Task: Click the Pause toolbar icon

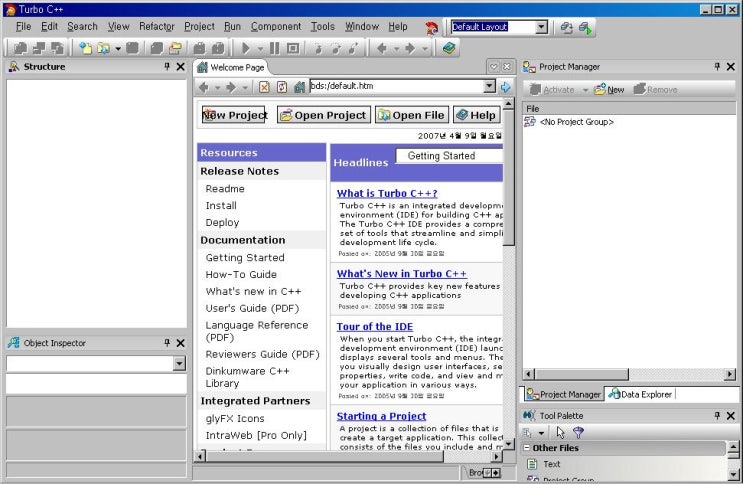Action: click(x=274, y=48)
